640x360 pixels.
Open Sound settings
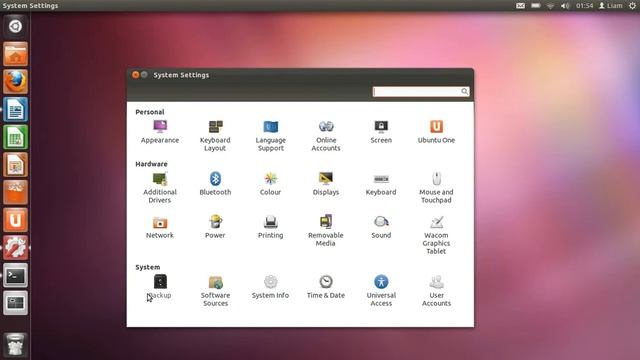point(381,227)
